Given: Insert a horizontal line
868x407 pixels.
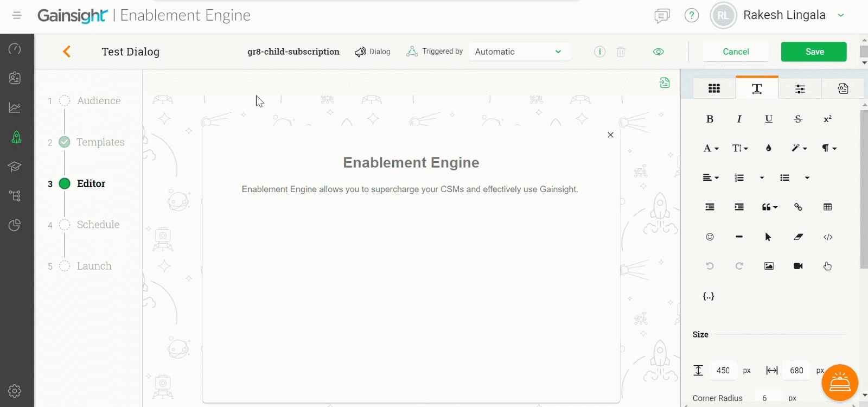Looking at the screenshot, I should (x=739, y=237).
